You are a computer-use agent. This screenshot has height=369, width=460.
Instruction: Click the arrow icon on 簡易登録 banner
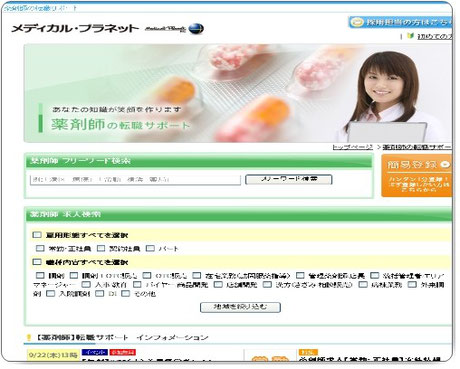click(x=445, y=164)
